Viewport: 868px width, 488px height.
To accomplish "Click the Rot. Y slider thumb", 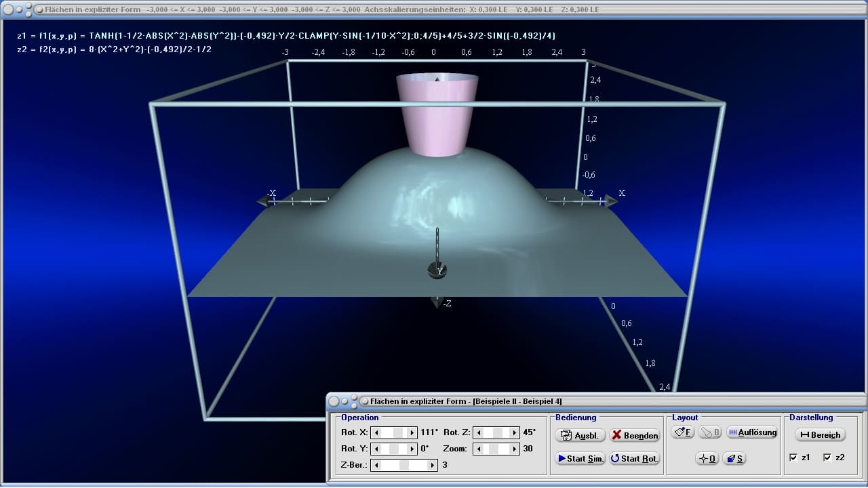I will 395,449.
